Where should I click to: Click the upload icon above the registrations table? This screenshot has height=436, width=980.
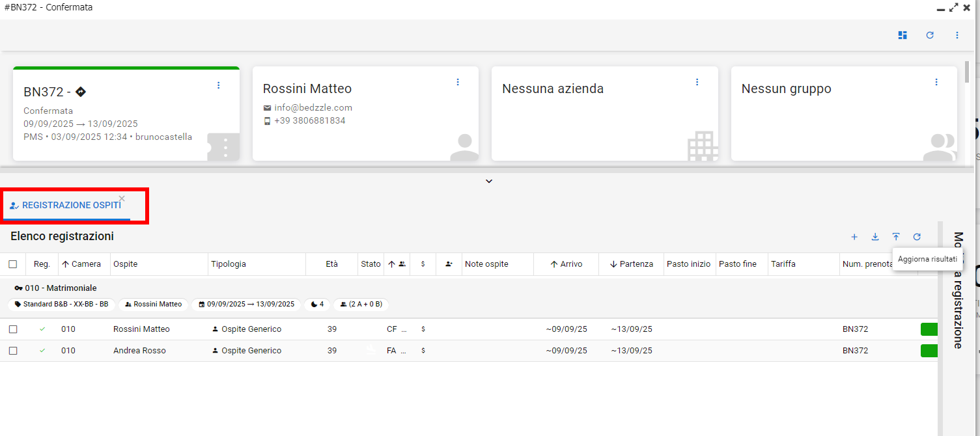pos(896,237)
